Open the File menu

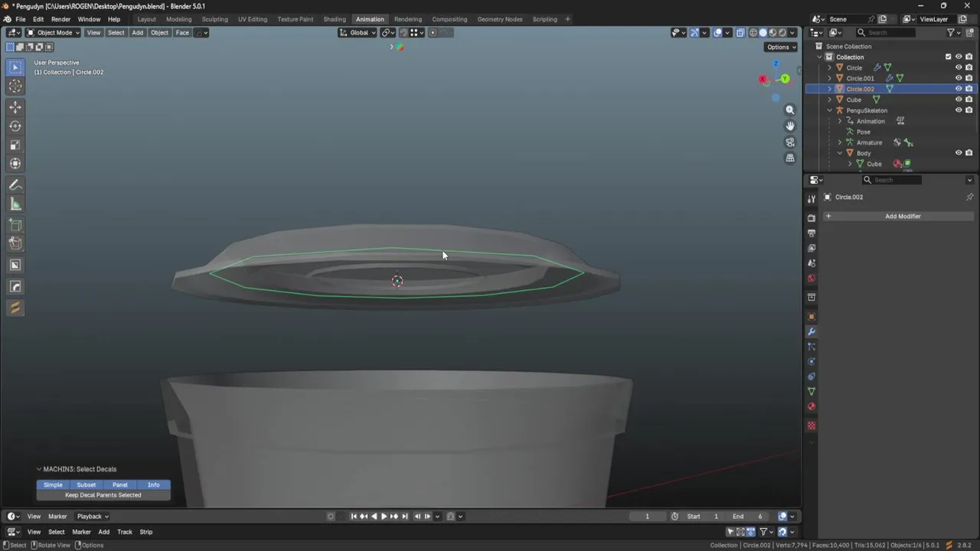[x=21, y=19]
